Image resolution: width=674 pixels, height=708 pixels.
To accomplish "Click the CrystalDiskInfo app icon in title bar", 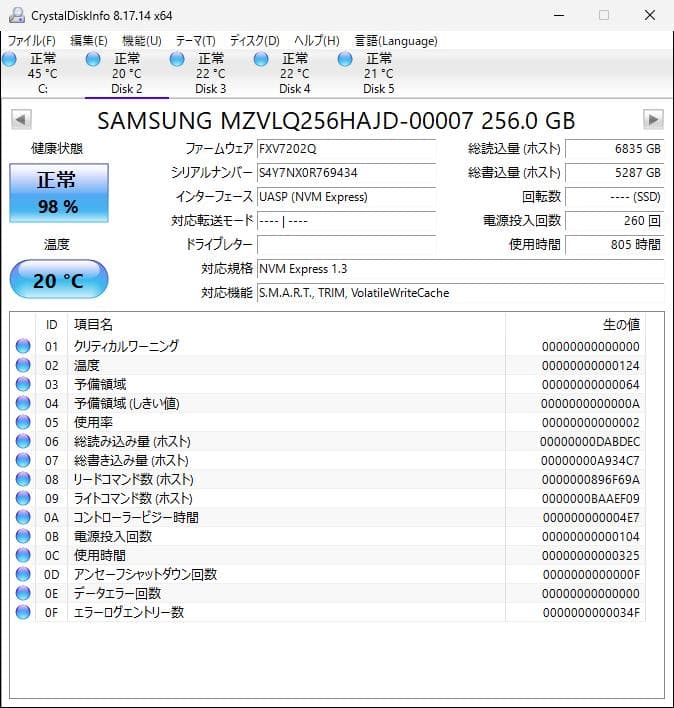I will coord(17,15).
